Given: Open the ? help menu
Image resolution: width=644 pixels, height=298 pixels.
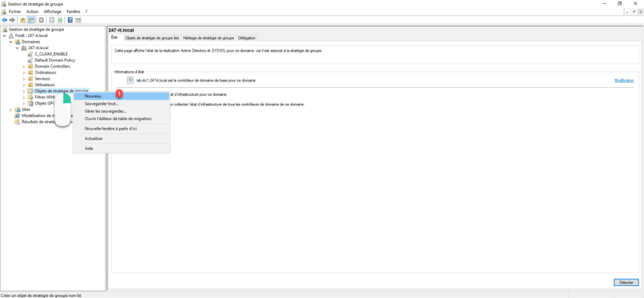Looking at the screenshot, I should click(86, 11).
